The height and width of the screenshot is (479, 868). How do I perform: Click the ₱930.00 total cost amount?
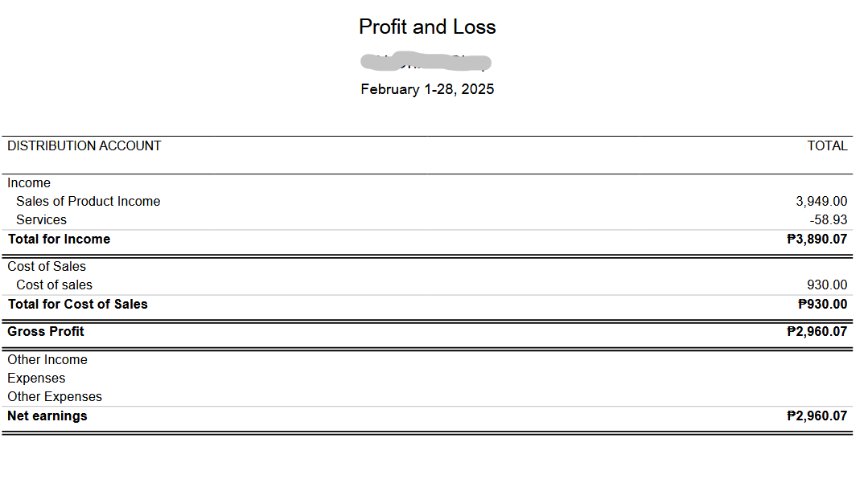point(822,305)
